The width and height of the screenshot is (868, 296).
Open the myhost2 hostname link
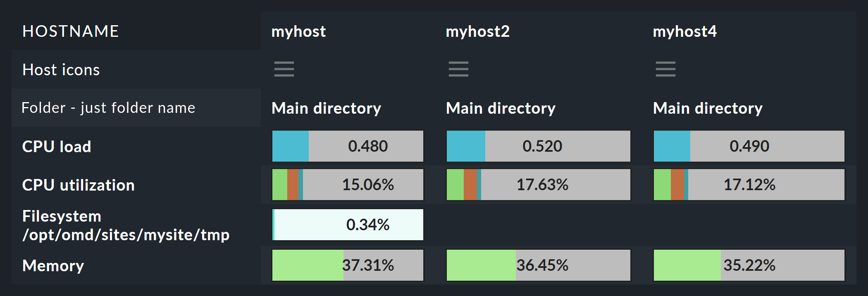pyautogui.click(x=477, y=31)
